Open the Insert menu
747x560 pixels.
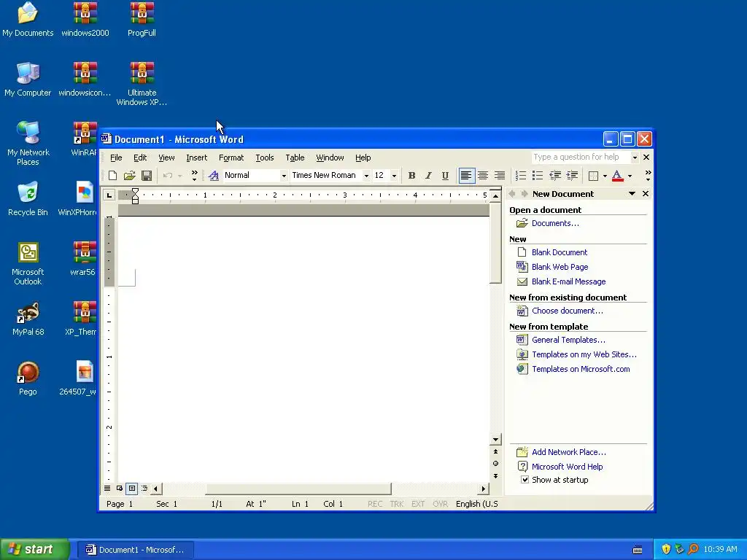point(197,157)
